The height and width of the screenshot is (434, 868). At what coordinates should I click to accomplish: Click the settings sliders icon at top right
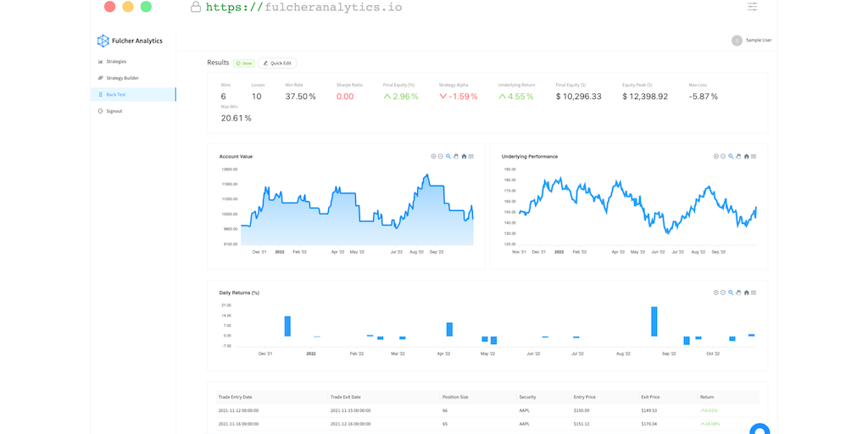pos(753,7)
